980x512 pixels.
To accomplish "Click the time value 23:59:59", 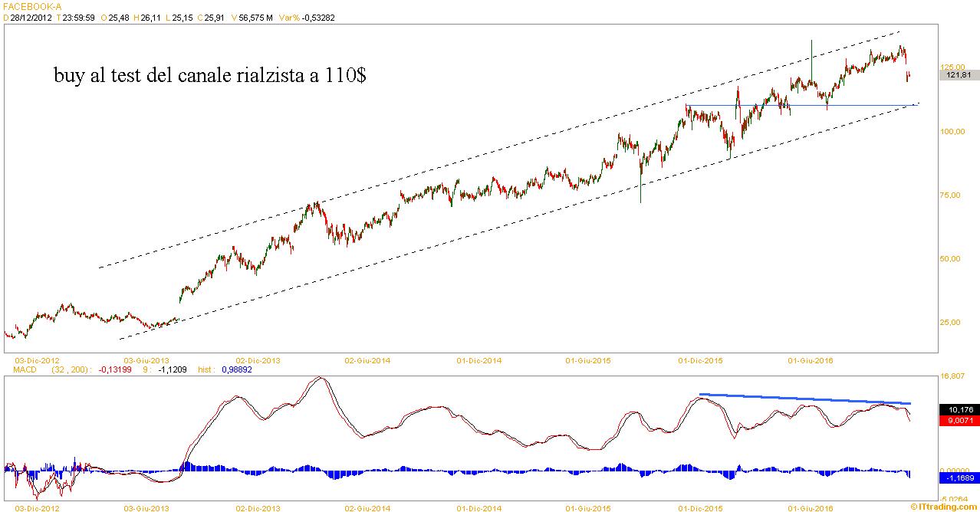I will coord(80,18).
